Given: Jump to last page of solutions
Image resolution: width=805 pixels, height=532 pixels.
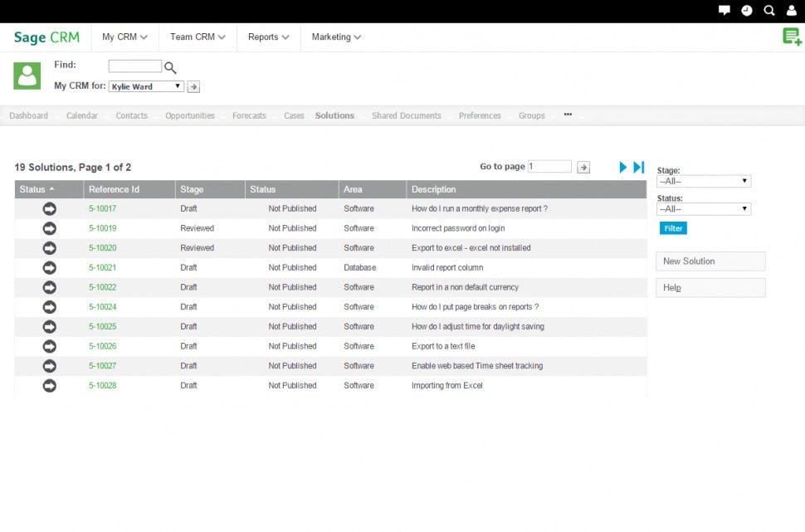Looking at the screenshot, I should [x=639, y=168].
